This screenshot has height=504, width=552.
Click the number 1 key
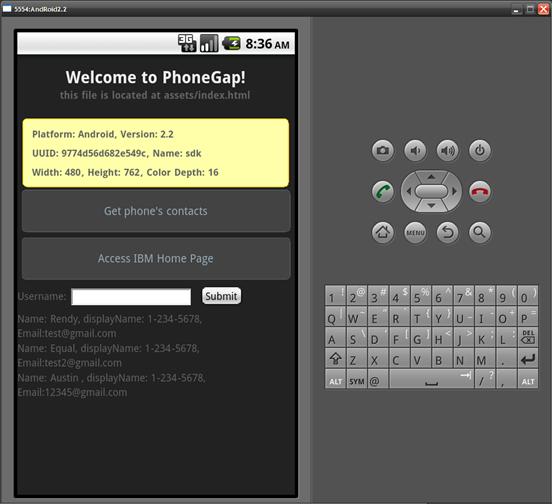point(335,295)
